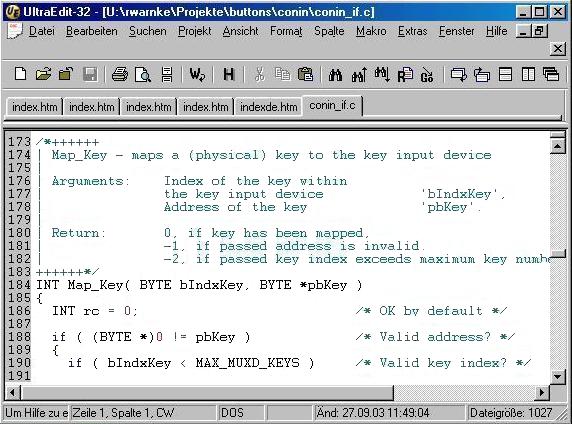Toggle Word Wrap W icon
Viewport: 572px width, 424px height.
pos(197,74)
